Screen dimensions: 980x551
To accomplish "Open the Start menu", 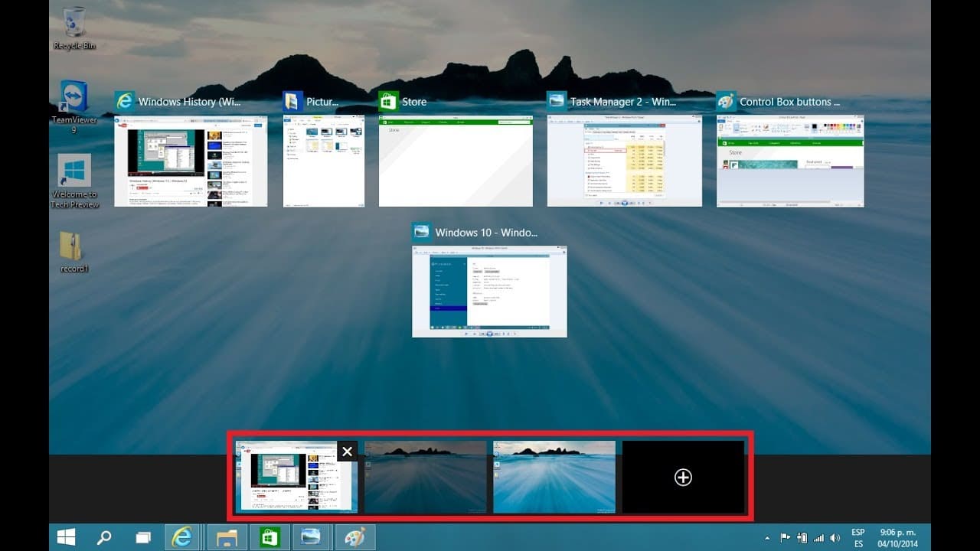I will tap(67, 538).
